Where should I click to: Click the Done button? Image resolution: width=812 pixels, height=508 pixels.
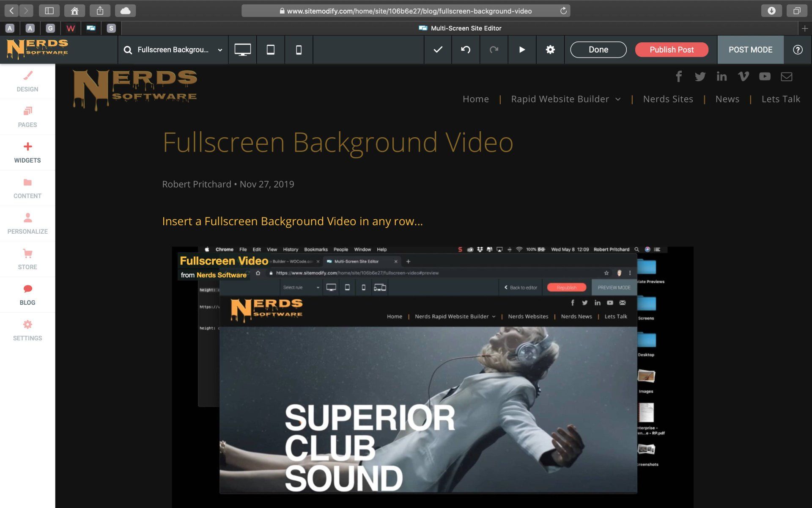pos(598,50)
